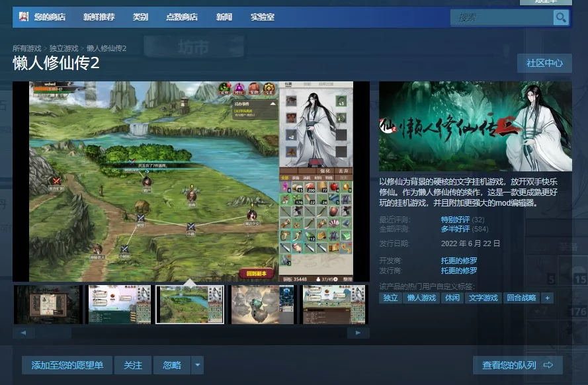Click the main game screenshot preview

191,181
